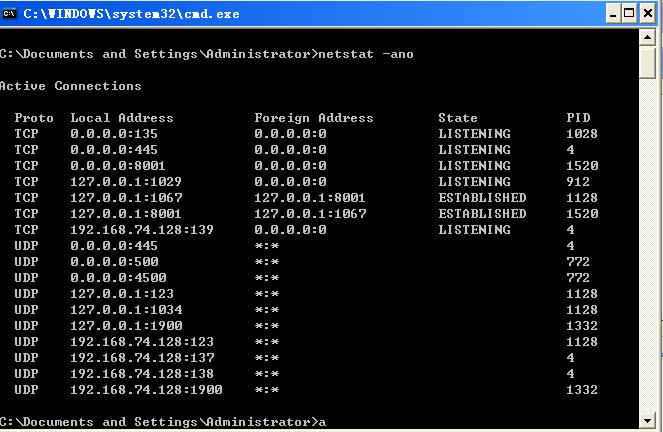This screenshot has height=432, width=663.
Task: Click TCP local address 0.0.0.0:445
Action: (114, 150)
